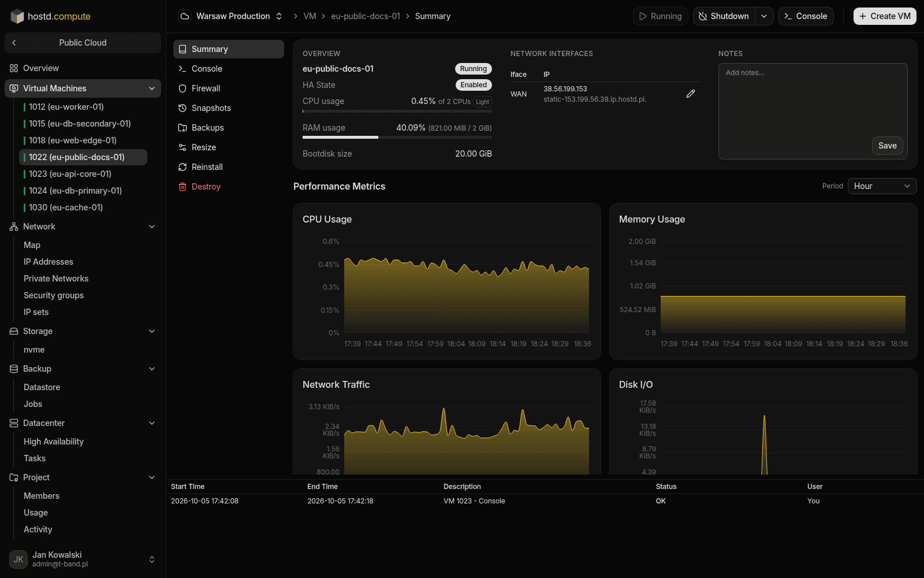Select the Security groups menu item
This screenshot has width=924, height=578.
click(x=54, y=295)
